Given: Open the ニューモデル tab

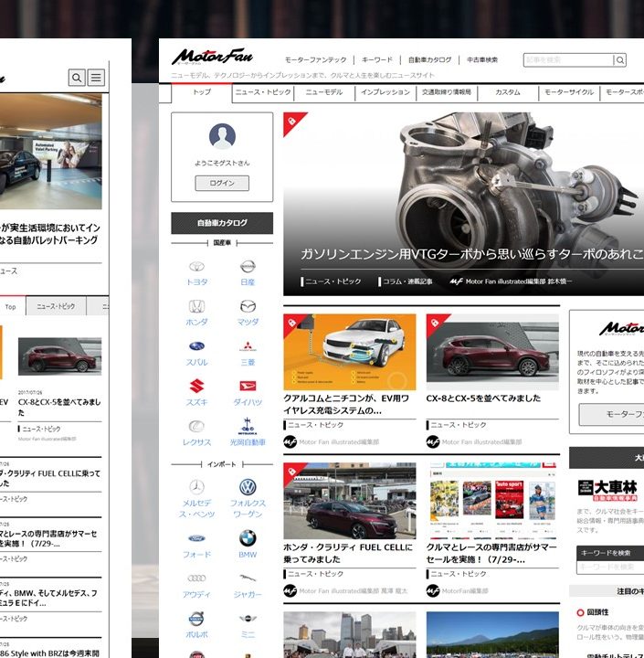Looking at the screenshot, I should 324,92.
